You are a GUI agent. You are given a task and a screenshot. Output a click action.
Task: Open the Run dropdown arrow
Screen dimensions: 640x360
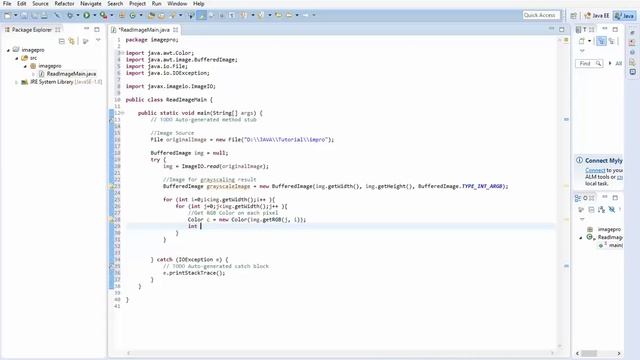94,16
